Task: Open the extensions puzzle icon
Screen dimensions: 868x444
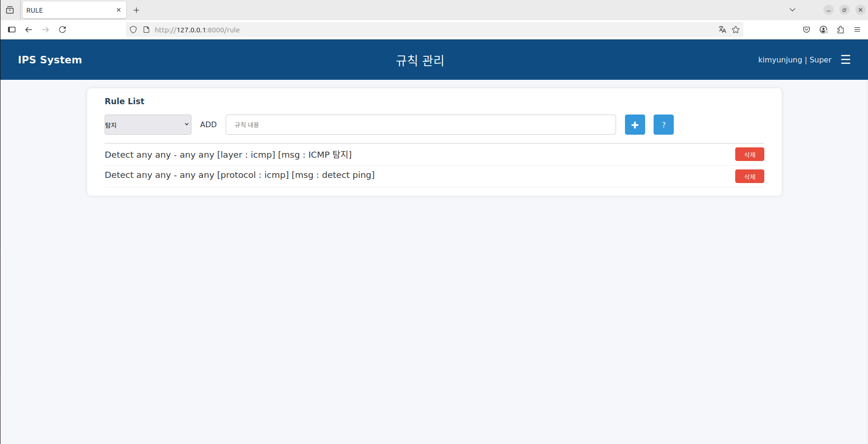Action: [x=840, y=30]
